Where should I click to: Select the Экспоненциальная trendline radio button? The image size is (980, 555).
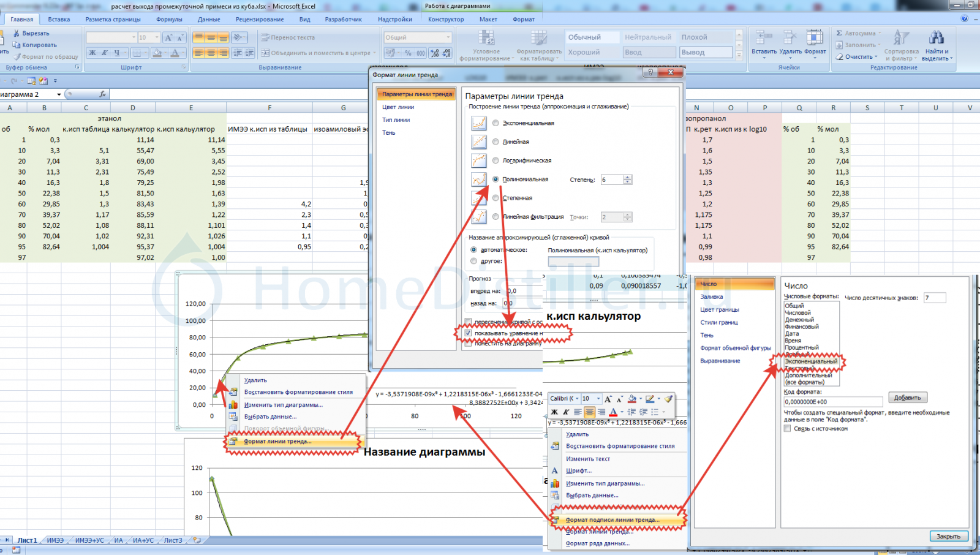coord(496,123)
